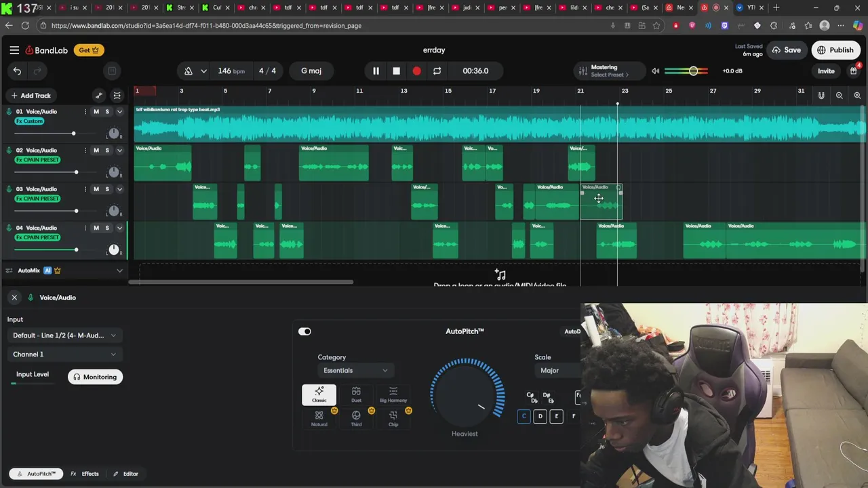Select the Chip AutoPitch preset
868x488 pixels.
393,418
